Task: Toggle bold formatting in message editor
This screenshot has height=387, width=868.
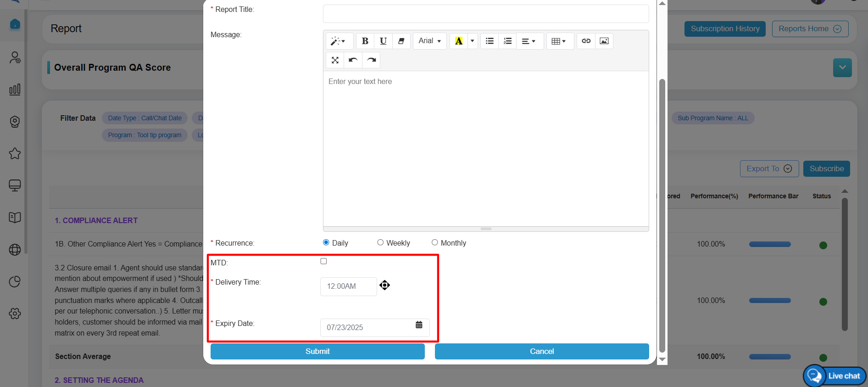Action: pyautogui.click(x=365, y=41)
